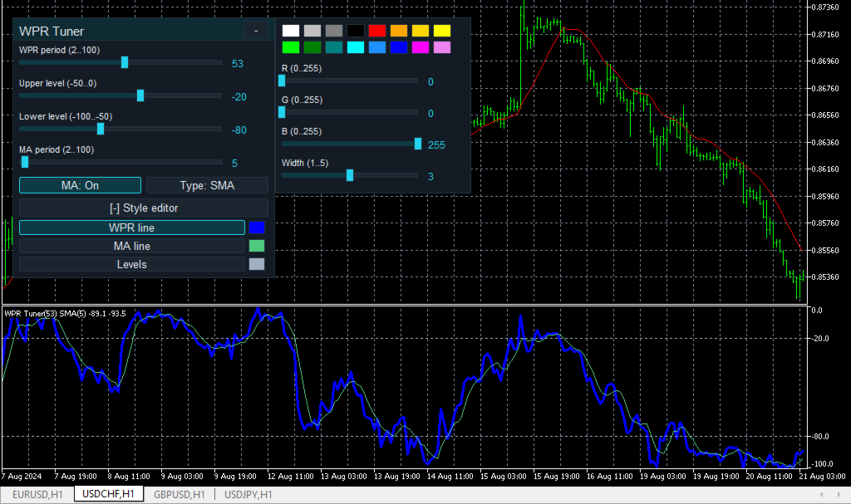The image size is (851, 504).
Task: Click the 12 Aug 11:00 time axis label
Action: (x=290, y=477)
